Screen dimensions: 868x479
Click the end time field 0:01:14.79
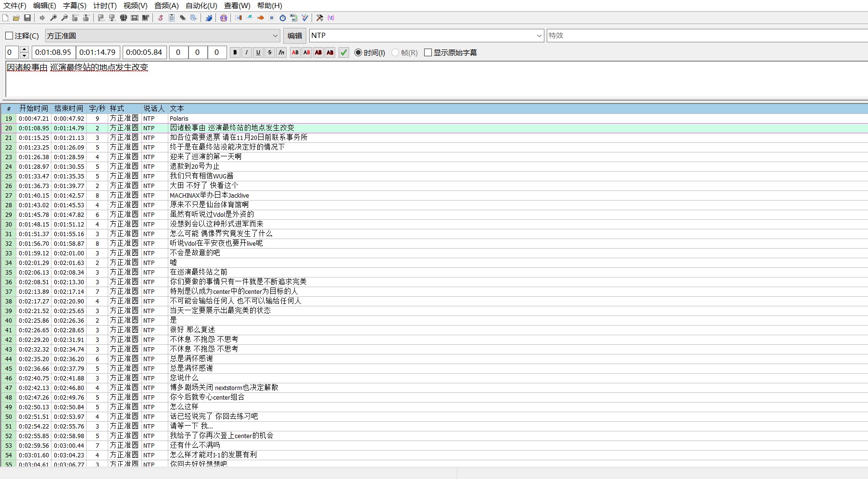98,52
